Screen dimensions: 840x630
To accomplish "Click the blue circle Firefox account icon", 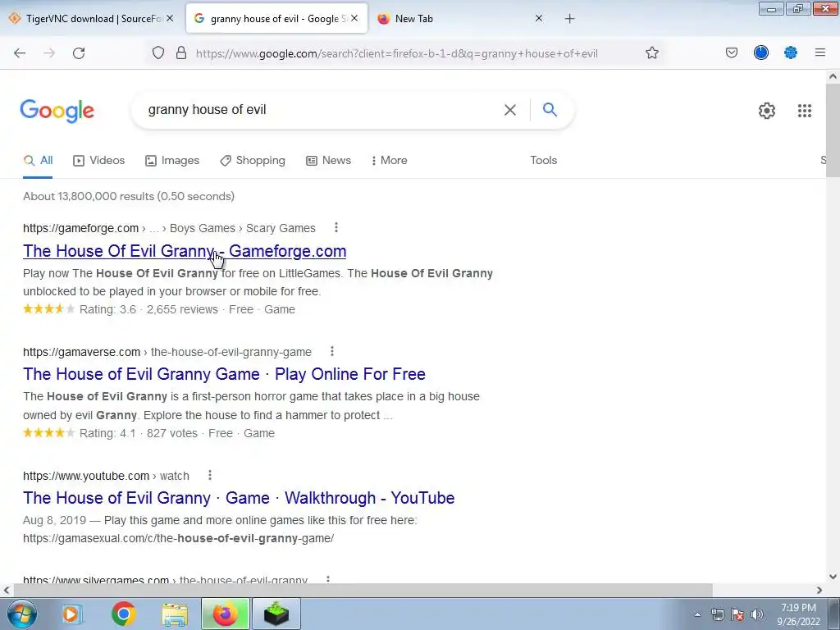I will [761, 52].
